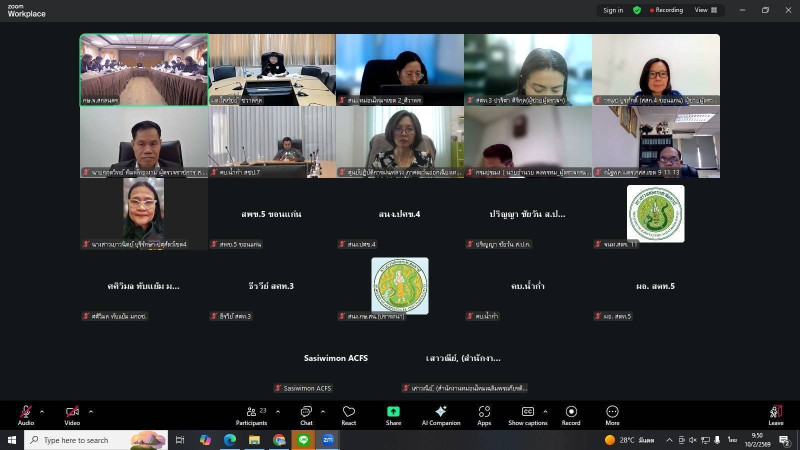Expand video options arrow next to Video
Screen dimensions: 800x450
[x=90, y=411]
